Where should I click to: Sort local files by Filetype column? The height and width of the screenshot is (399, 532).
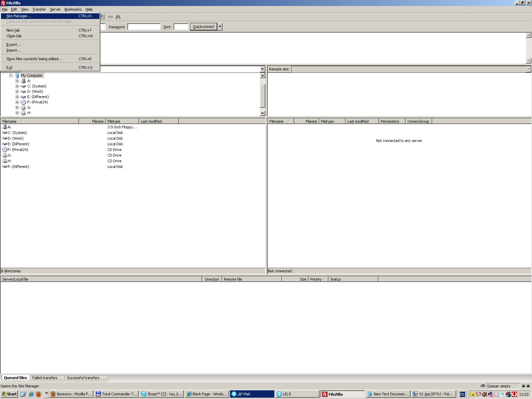pyautogui.click(x=122, y=121)
